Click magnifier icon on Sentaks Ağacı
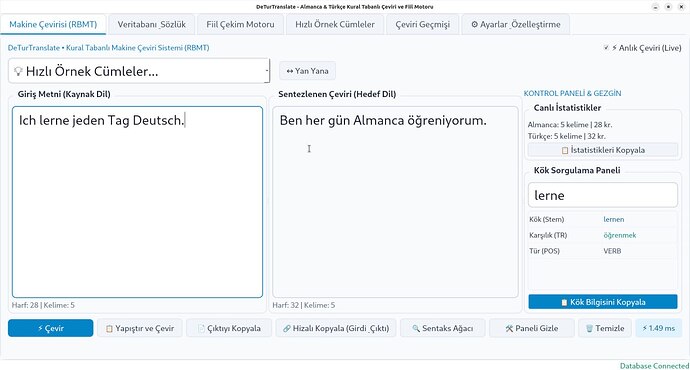The width and height of the screenshot is (690, 370). click(416, 329)
